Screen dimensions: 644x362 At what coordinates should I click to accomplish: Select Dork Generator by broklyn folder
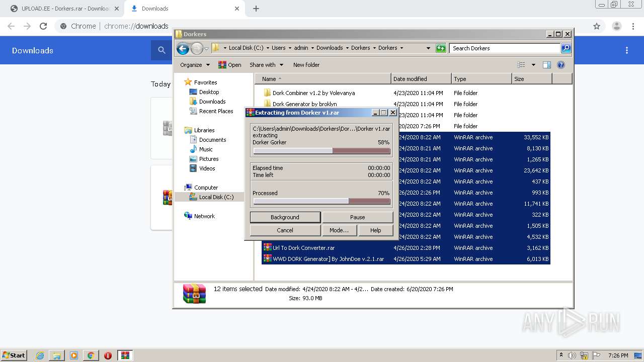click(300, 104)
